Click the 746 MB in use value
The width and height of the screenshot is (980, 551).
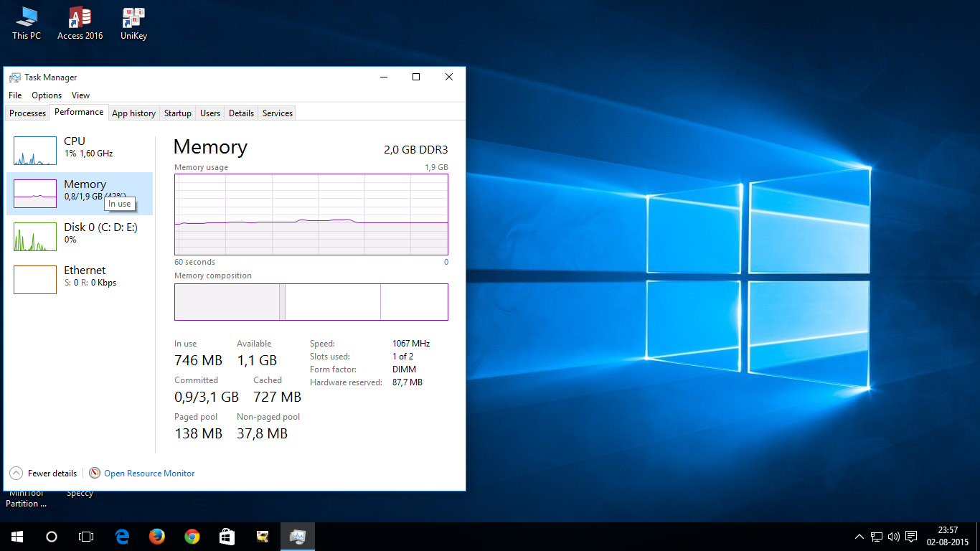(x=199, y=360)
